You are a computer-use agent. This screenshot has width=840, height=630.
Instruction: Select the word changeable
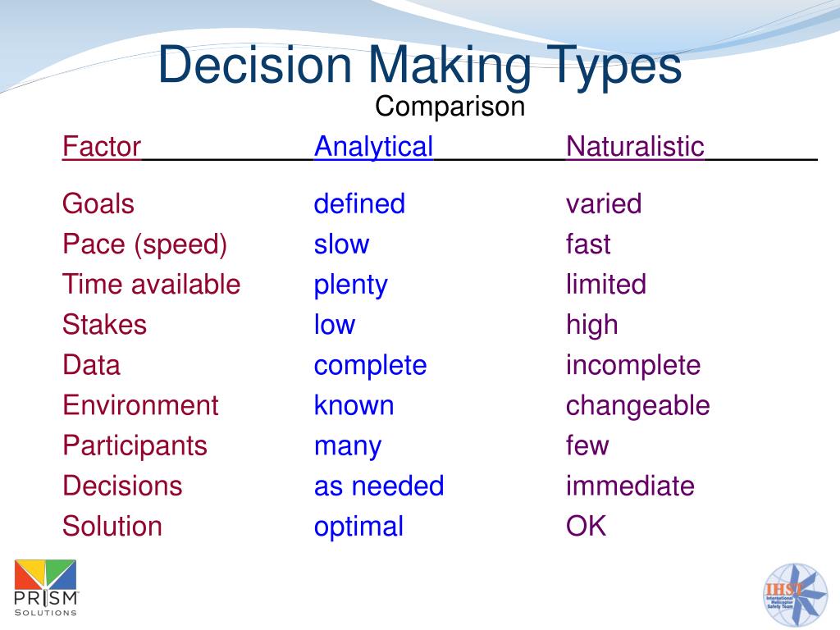point(637,406)
